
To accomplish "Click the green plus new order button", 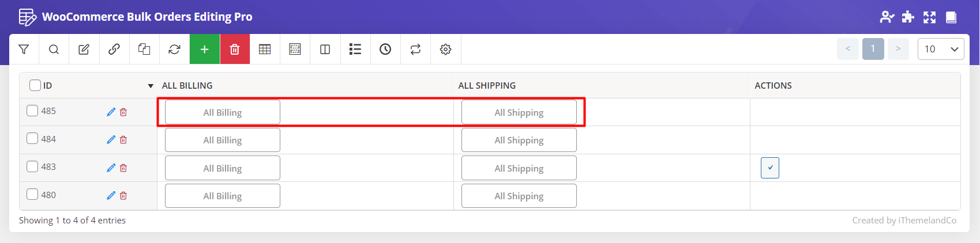I will 204,50.
